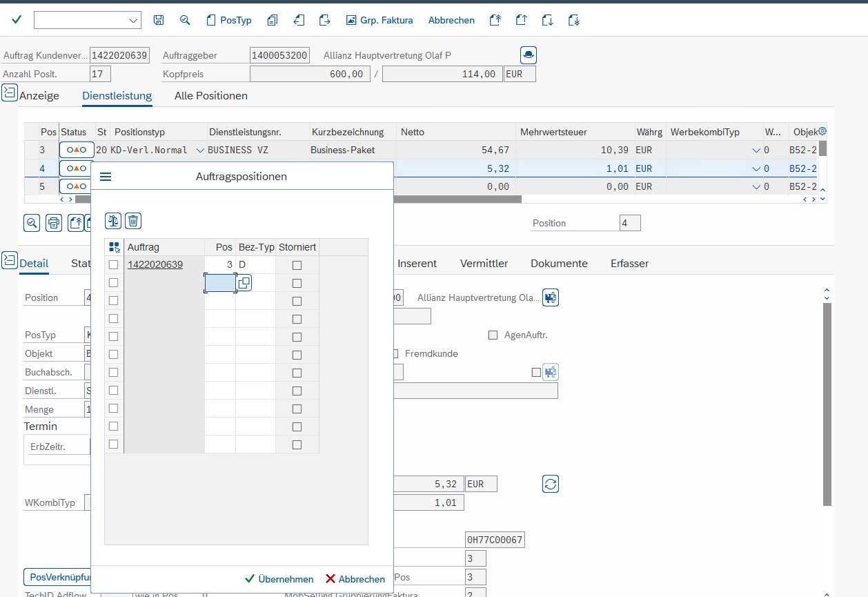Click status icon in row 3
This screenshot has height=597, width=868.
[x=77, y=150]
